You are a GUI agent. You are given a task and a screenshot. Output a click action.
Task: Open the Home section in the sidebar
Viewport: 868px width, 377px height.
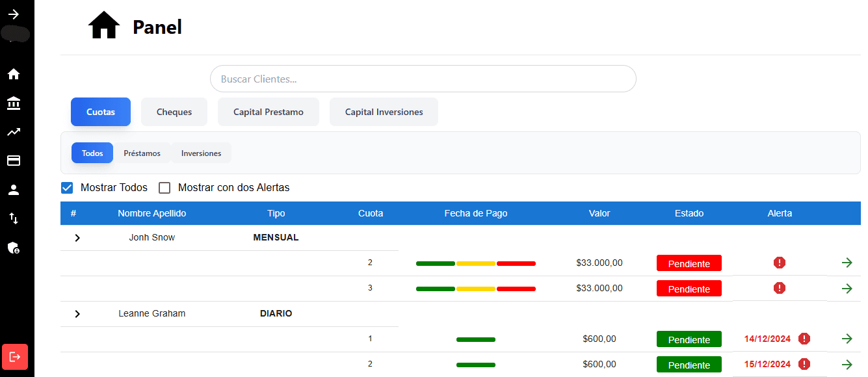tap(14, 74)
